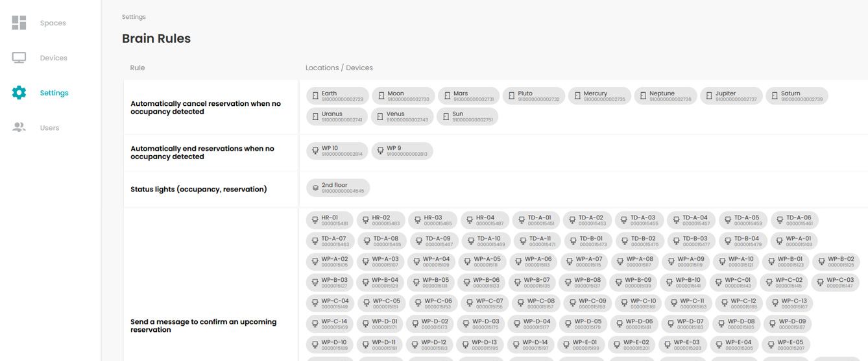The image size is (868, 361).
Task: Click the layers icon on 2nd floor chip
Action: click(x=315, y=188)
